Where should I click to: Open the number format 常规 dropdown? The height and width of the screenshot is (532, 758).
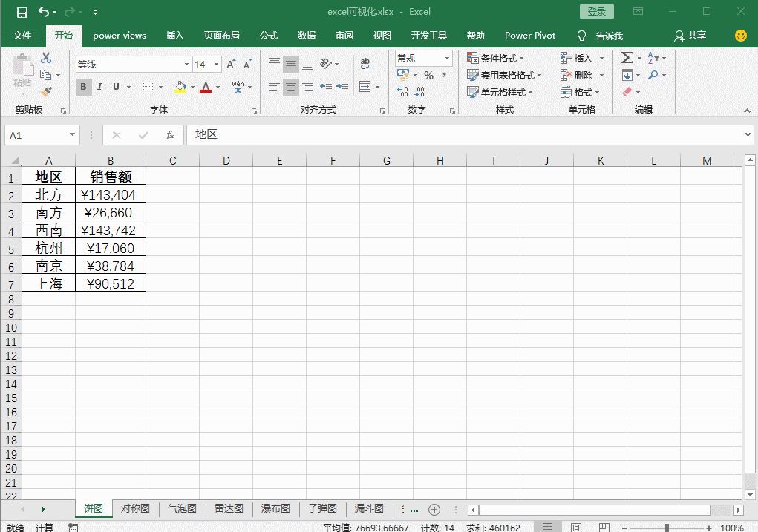(445, 58)
